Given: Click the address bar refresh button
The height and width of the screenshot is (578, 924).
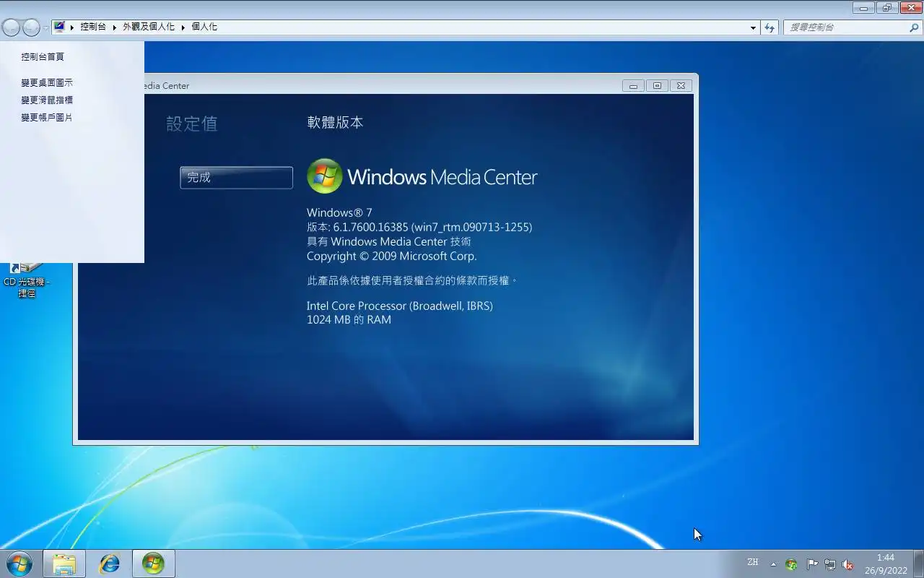Looking at the screenshot, I should pyautogui.click(x=770, y=27).
